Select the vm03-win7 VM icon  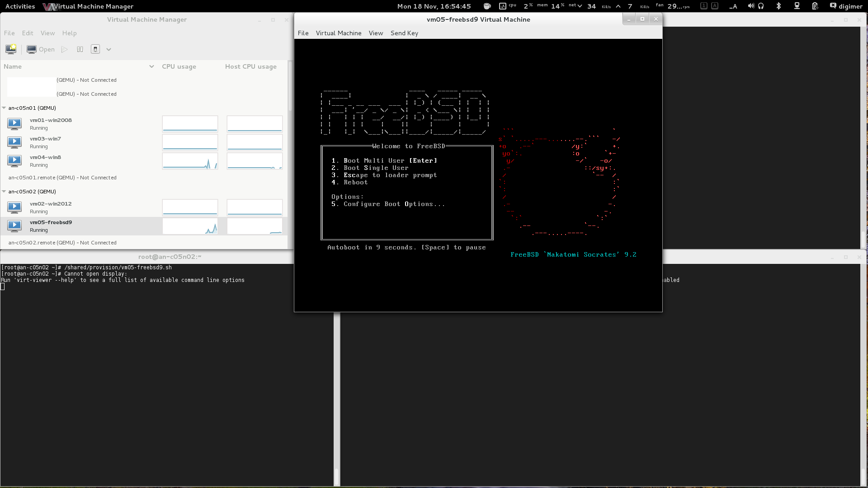point(14,142)
